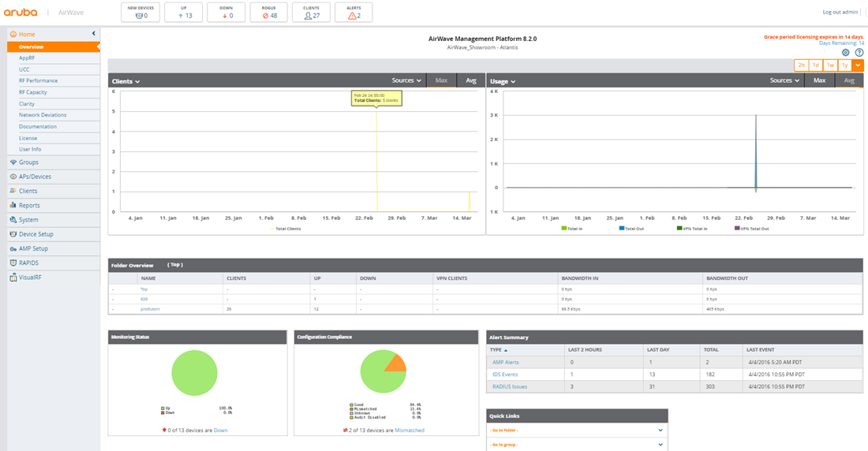This screenshot has width=868, height=451.
Task: Collapse the sidebar with the arrow
Action: 94,34
